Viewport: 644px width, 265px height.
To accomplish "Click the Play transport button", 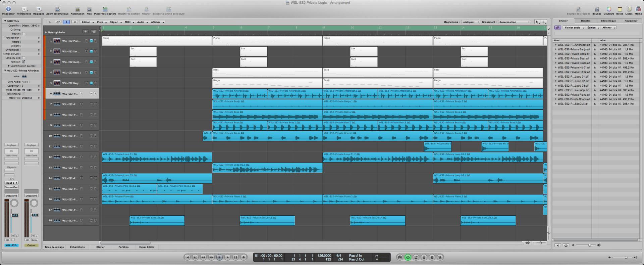I will click(x=227, y=257).
